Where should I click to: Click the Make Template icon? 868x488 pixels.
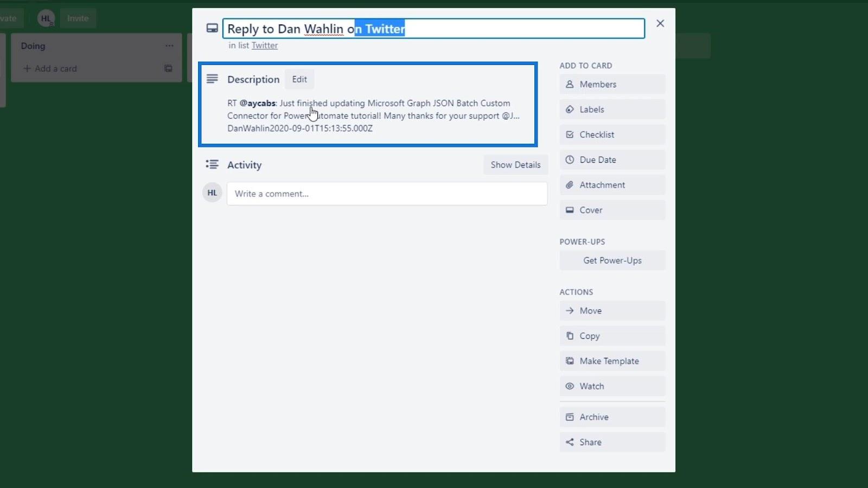tap(570, 361)
